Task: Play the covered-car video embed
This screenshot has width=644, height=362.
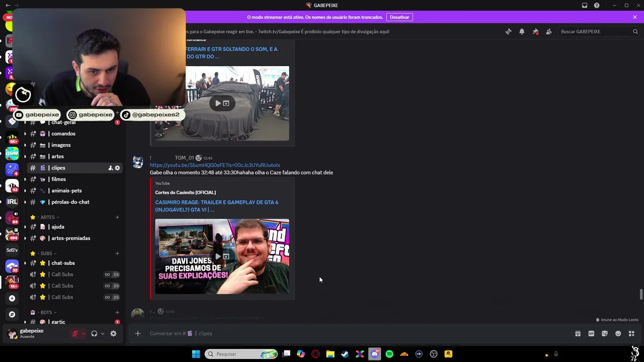Action: click(218, 104)
